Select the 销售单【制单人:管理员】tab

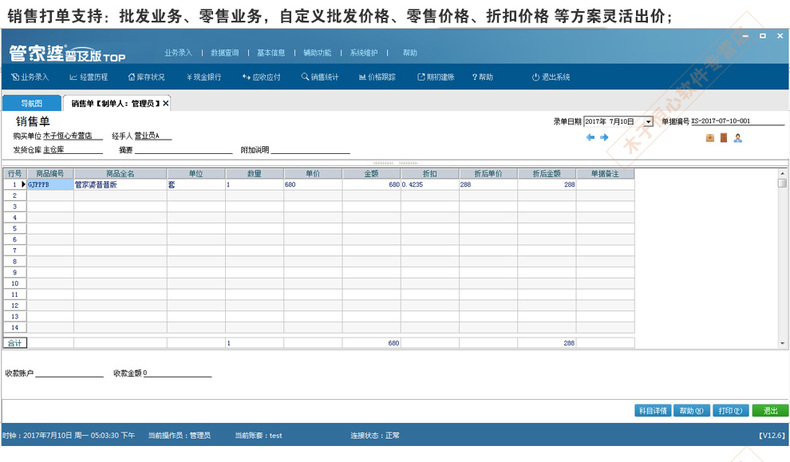(115, 103)
